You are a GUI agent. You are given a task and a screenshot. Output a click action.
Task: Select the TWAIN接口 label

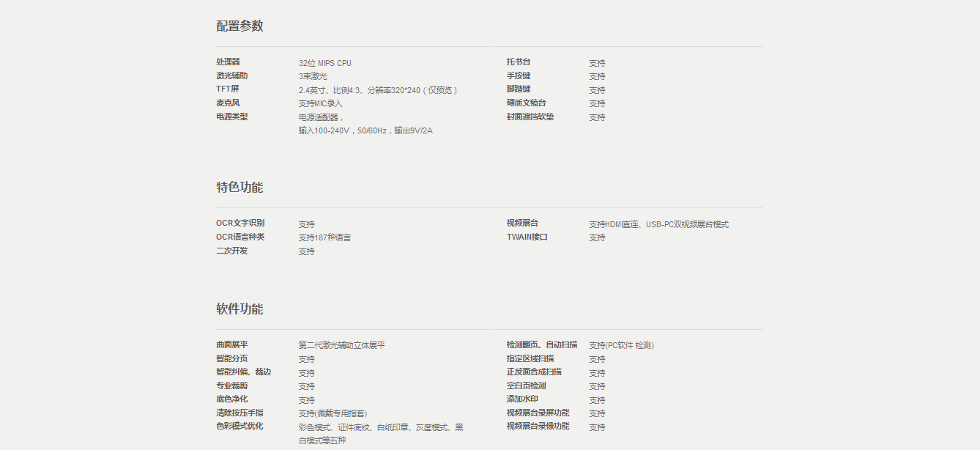527,237
